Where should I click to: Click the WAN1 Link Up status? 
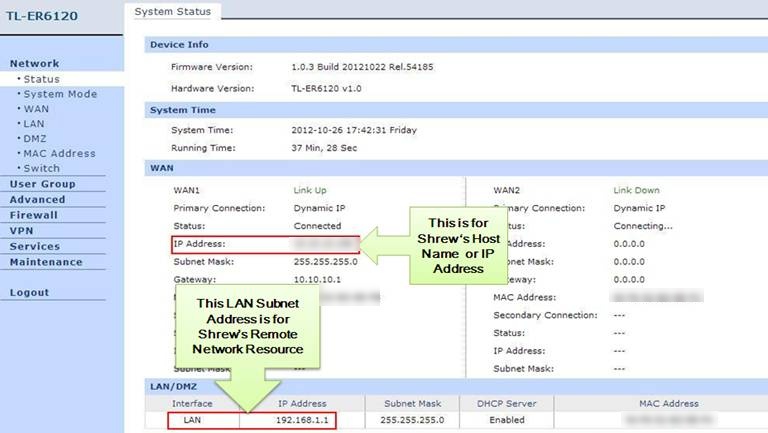(310, 190)
